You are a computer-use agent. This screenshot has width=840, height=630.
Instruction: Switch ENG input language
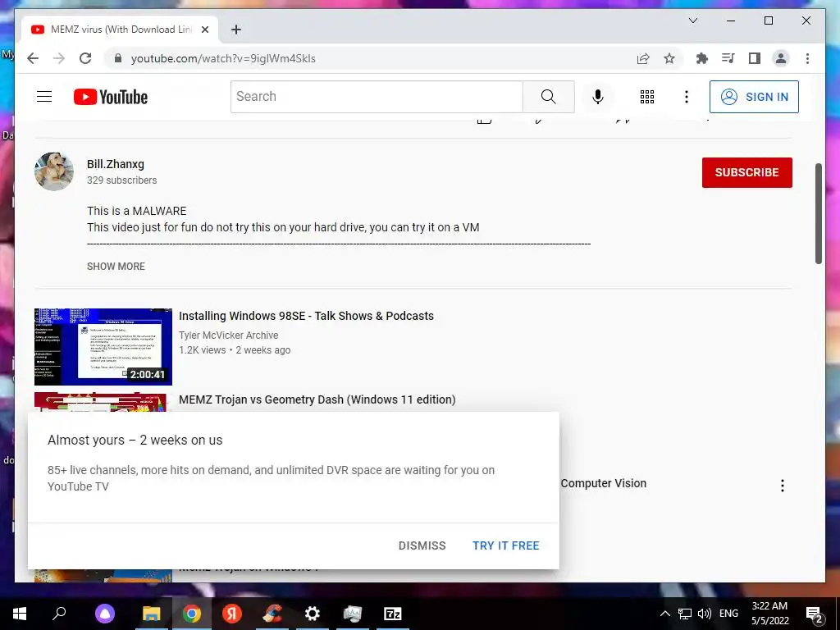[x=728, y=614]
